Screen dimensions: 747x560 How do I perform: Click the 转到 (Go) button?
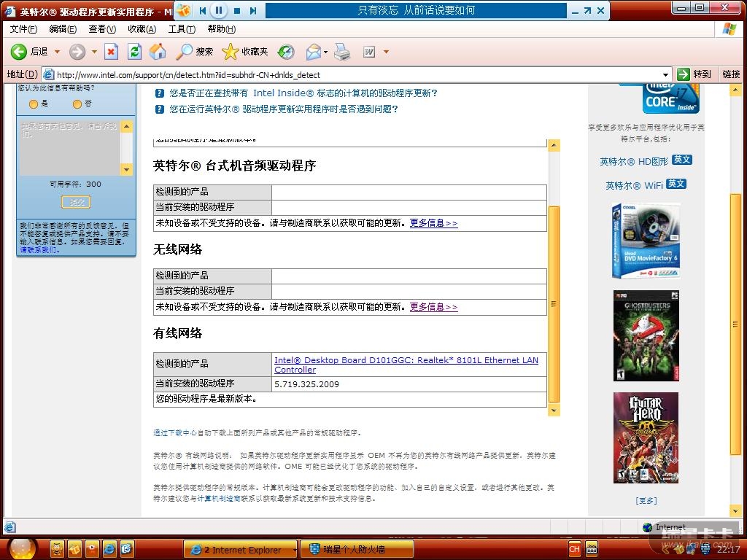point(693,74)
